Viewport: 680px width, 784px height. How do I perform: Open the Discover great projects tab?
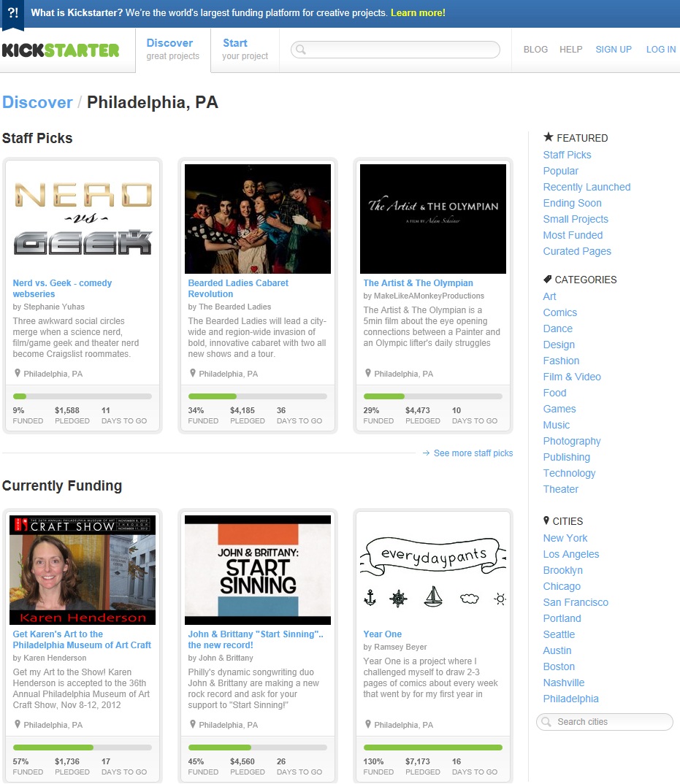(x=172, y=49)
